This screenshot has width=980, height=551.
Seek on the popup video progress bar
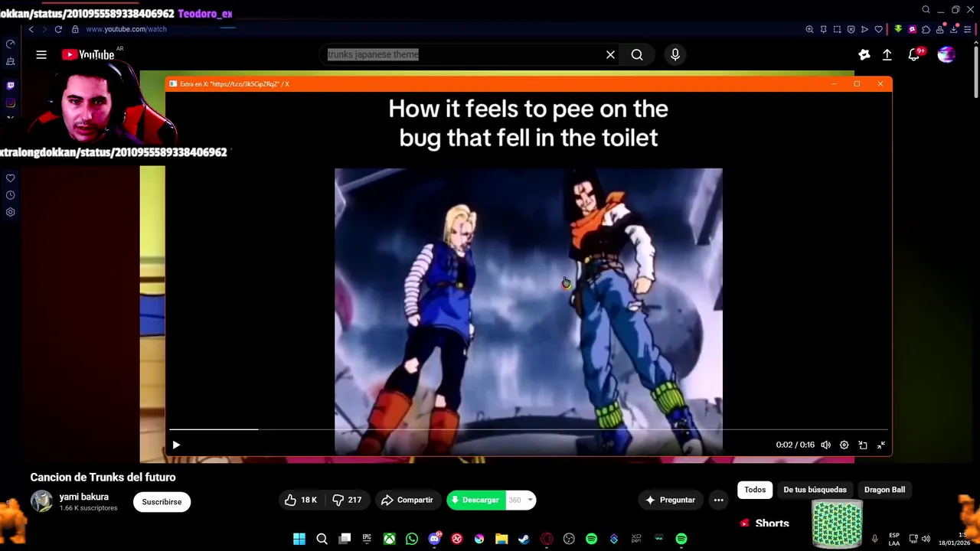click(528, 429)
